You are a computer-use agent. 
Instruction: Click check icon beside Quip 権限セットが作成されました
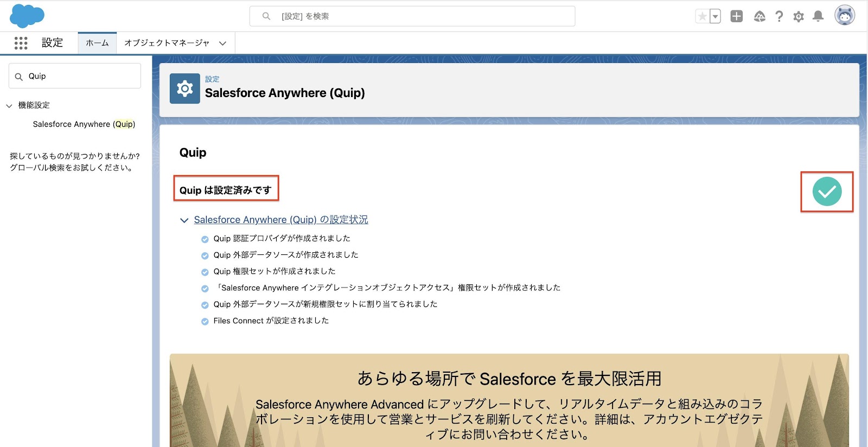[x=205, y=272]
